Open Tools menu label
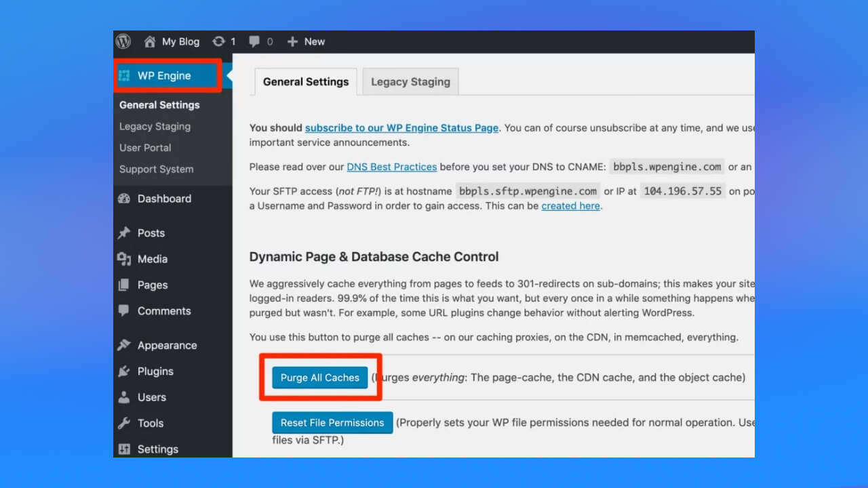 (151, 423)
